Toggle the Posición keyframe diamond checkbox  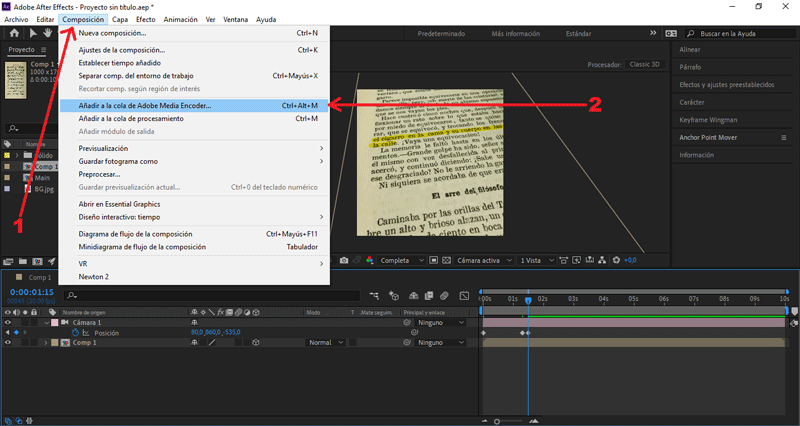(16, 333)
